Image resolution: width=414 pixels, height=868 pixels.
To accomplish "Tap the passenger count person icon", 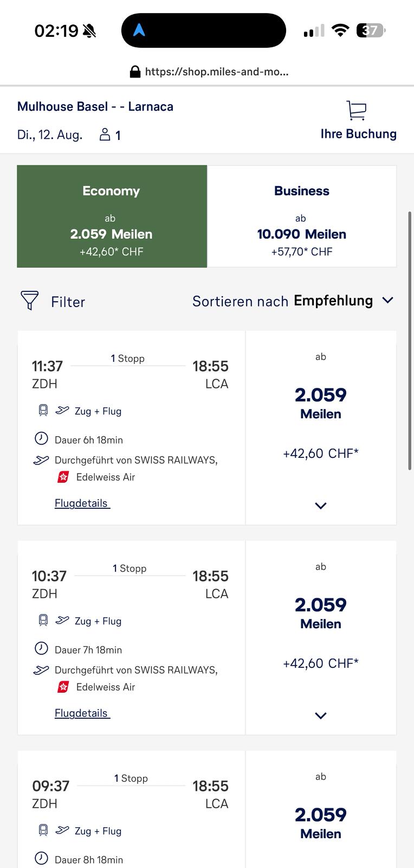I will (x=105, y=135).
